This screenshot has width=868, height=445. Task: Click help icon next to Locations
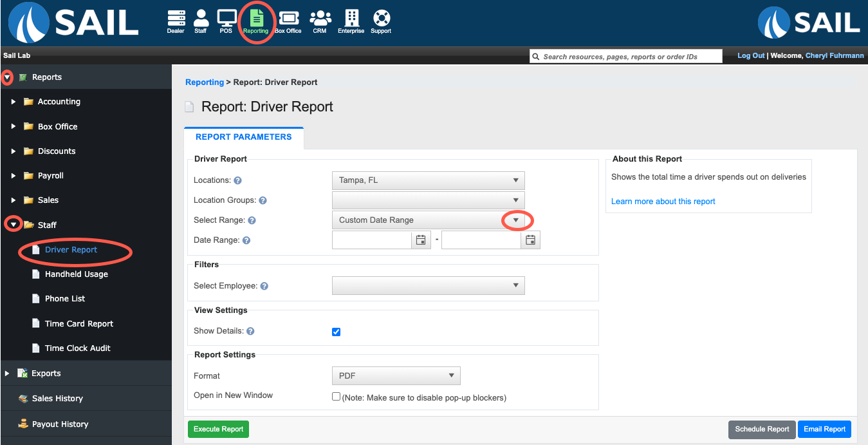click(237, 181)
